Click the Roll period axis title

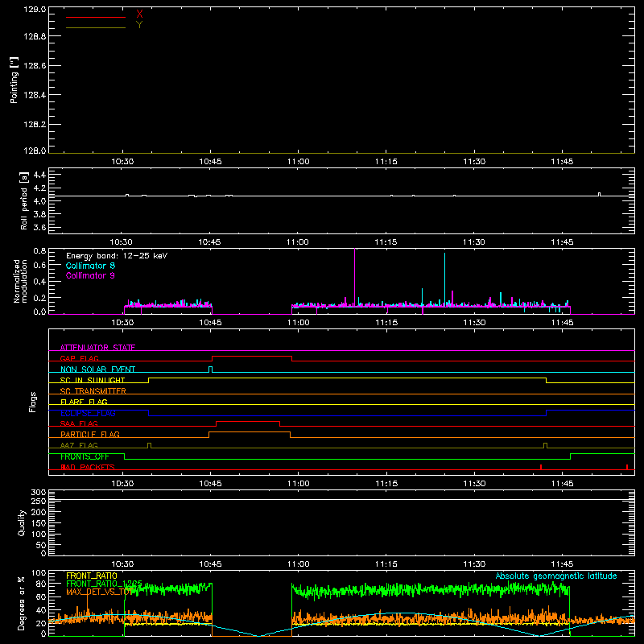tap(24, 200)
